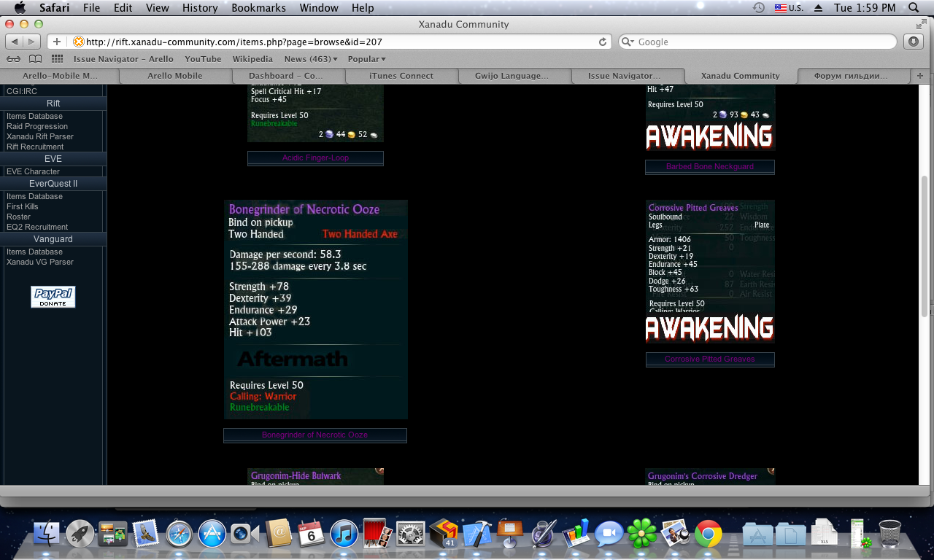Open Rift Recruitment sidebar link
934x560 pixels.
tap(35, 147)
